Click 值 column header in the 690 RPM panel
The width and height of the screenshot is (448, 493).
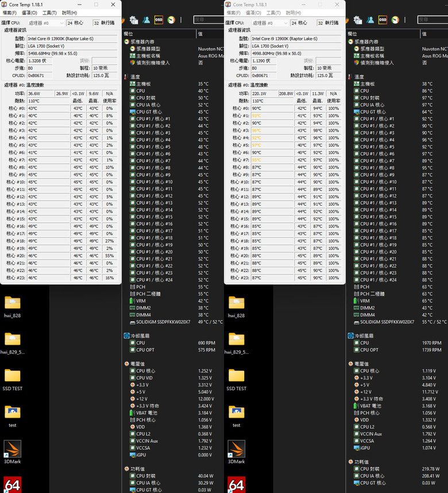point(210,34)
